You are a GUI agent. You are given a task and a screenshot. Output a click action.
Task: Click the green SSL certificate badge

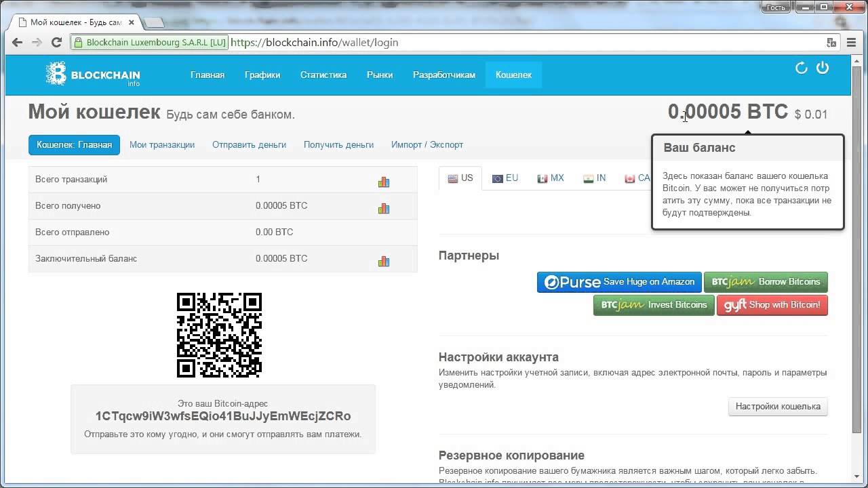pos(149,42)
